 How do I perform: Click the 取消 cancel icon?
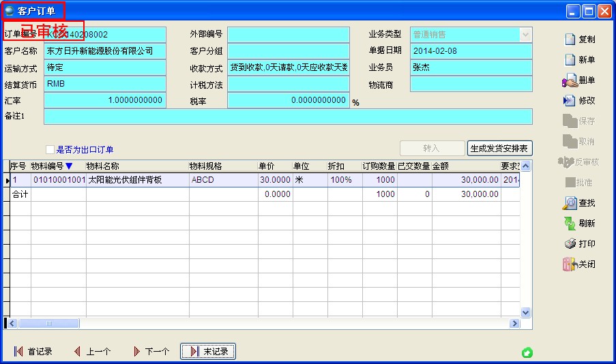[x=579, y=141]
